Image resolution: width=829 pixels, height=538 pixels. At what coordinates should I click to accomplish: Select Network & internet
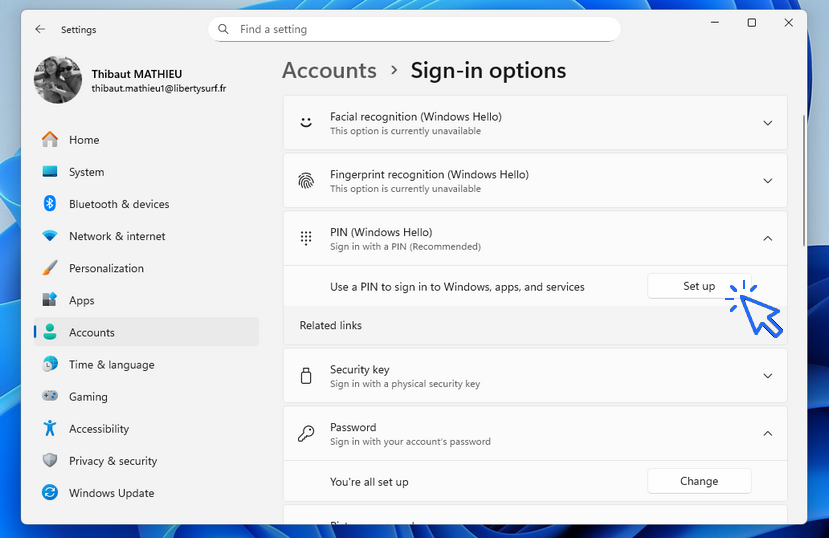tap(146, 236)
